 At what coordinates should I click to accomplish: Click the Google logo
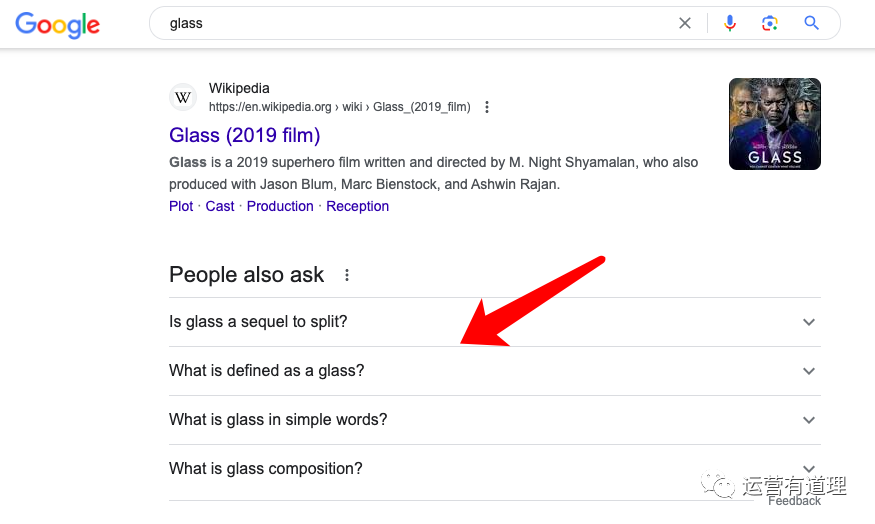coord(57,24)
